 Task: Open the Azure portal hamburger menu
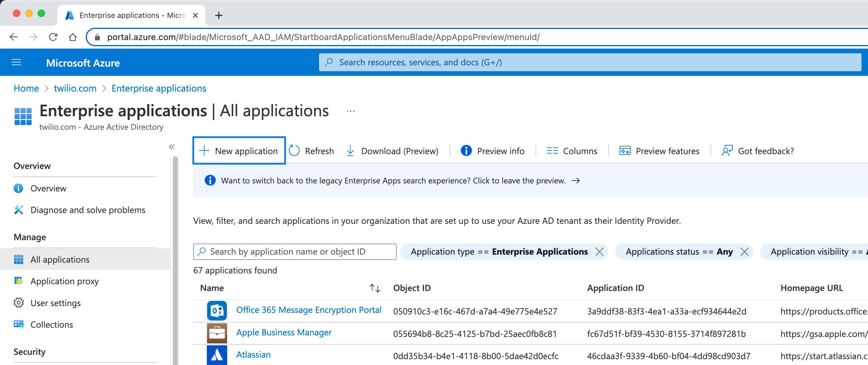[x=16, y=62]
